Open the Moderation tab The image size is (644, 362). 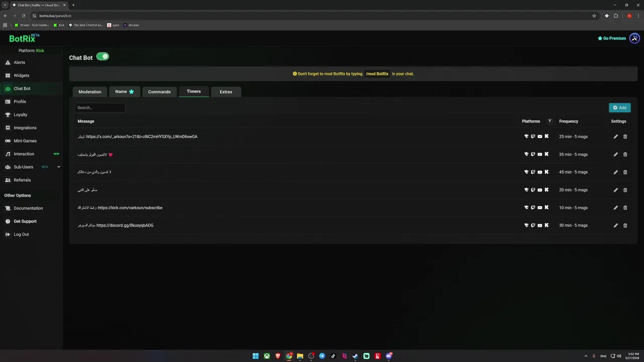[x=90, y=92]
